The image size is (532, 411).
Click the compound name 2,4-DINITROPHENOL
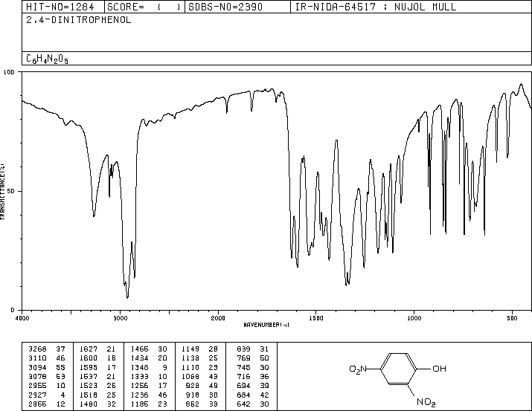click(78, 20)
